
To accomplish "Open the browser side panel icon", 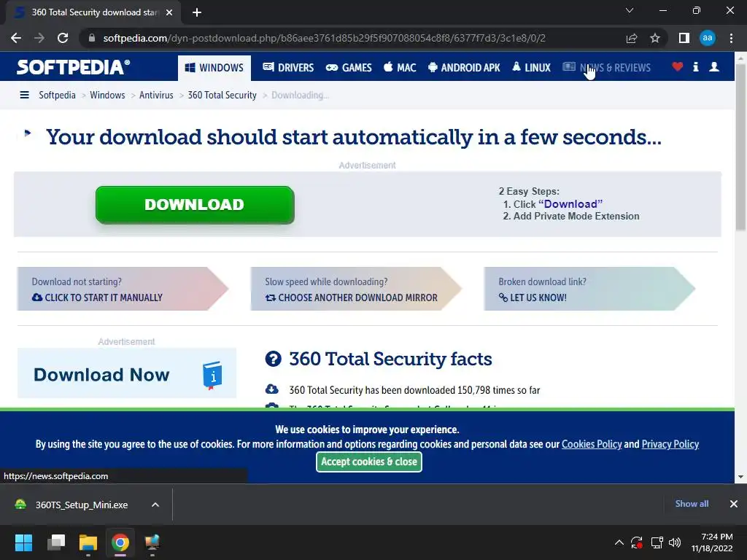I will (684, 38).
